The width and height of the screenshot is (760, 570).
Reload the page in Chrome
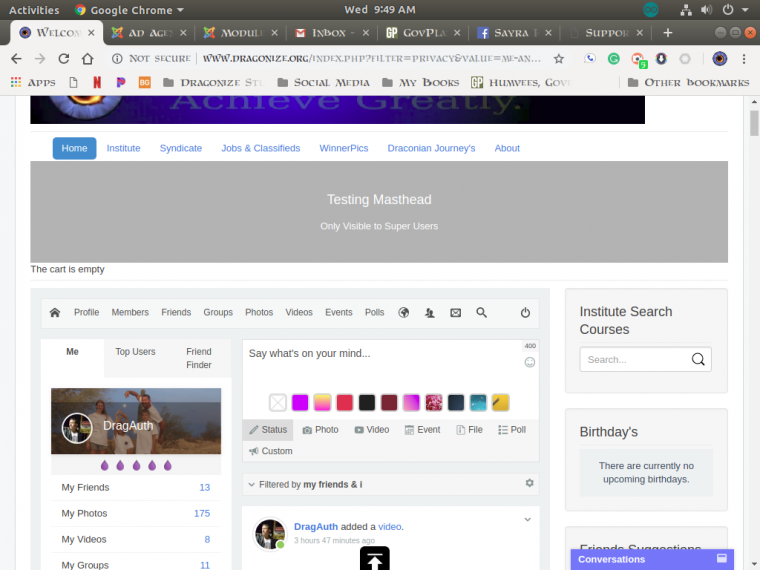[x=63, y=59]
